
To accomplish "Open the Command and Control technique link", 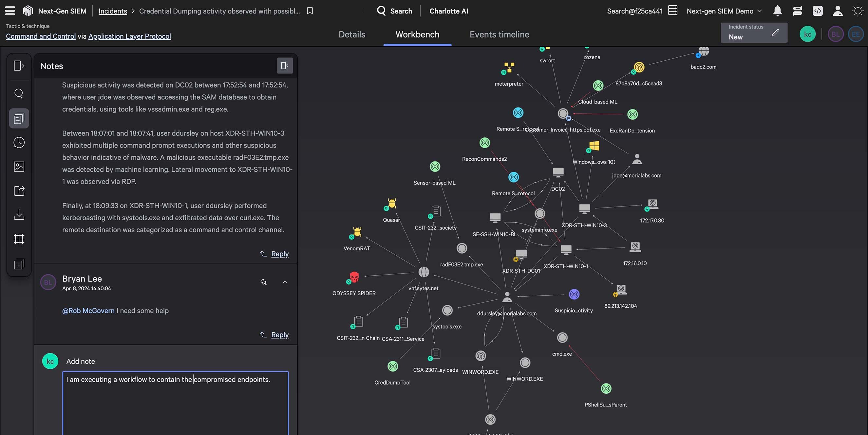I will (40, 36).
